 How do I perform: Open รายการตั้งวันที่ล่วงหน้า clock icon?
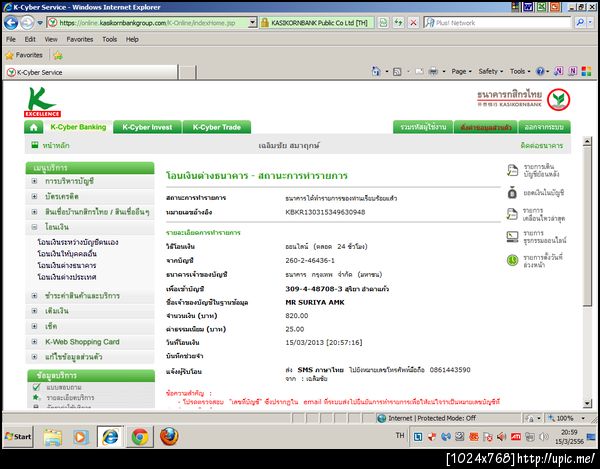pyautogui.click(x=512, y=260)
